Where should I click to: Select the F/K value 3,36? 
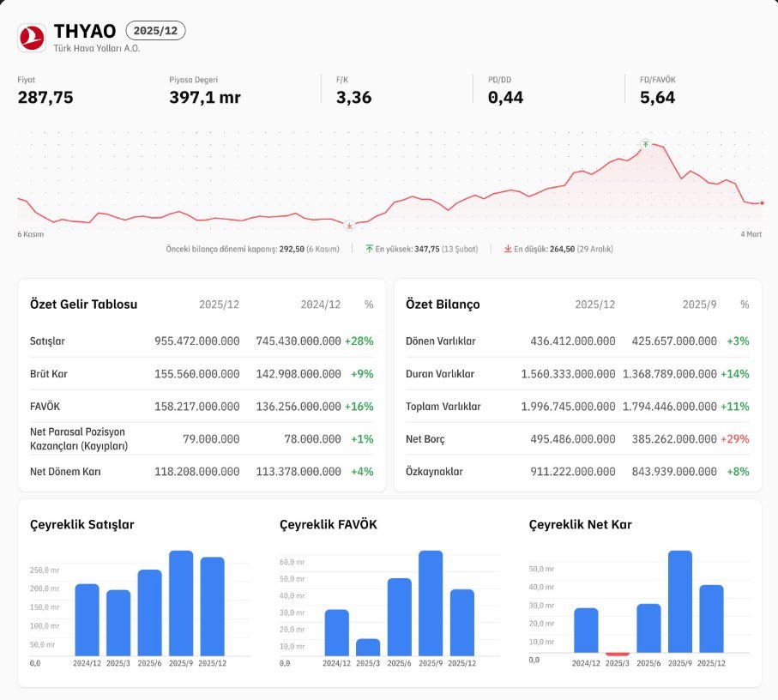click(353, 97)
